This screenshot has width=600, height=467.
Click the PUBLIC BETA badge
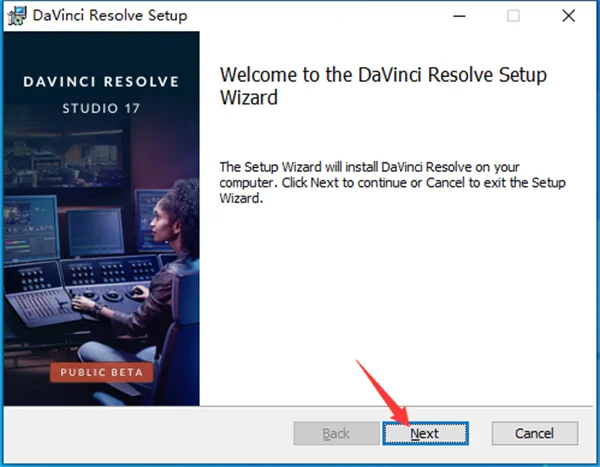(x=101, y=372)
